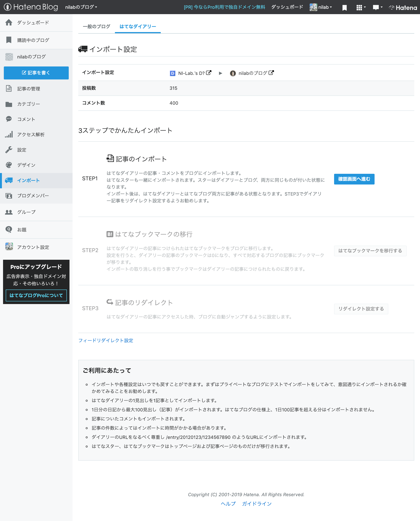The image size is (420, 521).
Task: Click はてなブックマークを移行する button
Action: [x=370, y=251]
